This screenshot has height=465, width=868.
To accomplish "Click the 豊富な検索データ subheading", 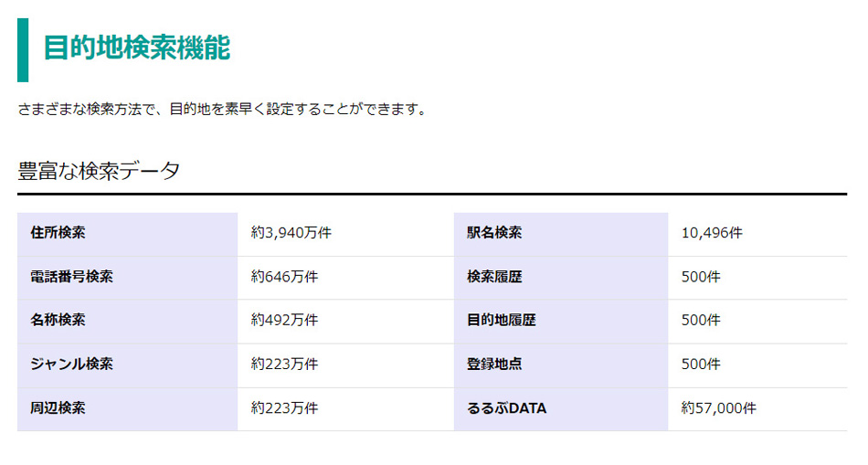I will pyautogui.click(x=99, y=171).
